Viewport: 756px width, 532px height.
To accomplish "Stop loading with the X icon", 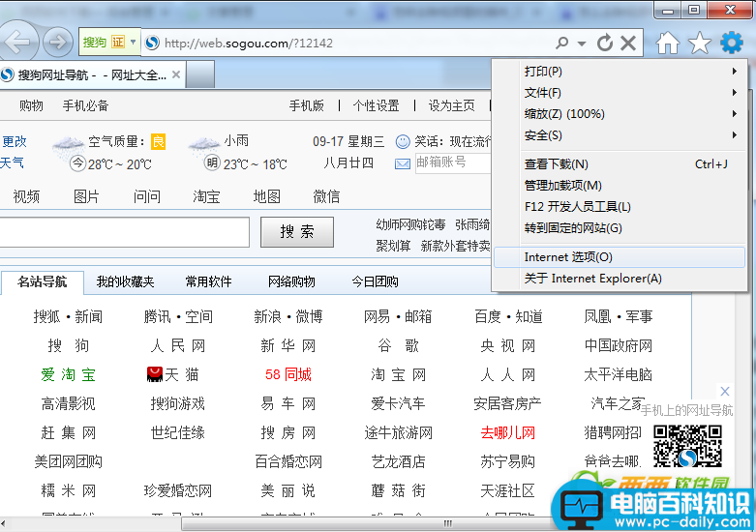I will click(628, 43).
